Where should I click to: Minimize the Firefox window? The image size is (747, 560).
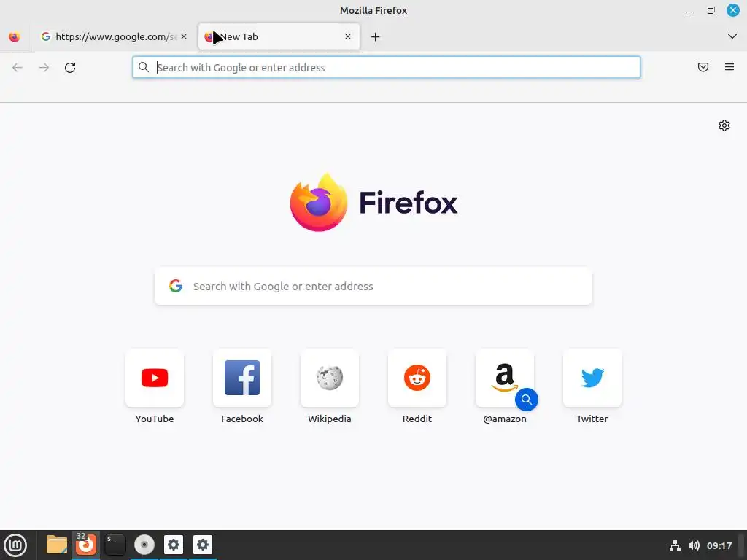tap(689, 10)
